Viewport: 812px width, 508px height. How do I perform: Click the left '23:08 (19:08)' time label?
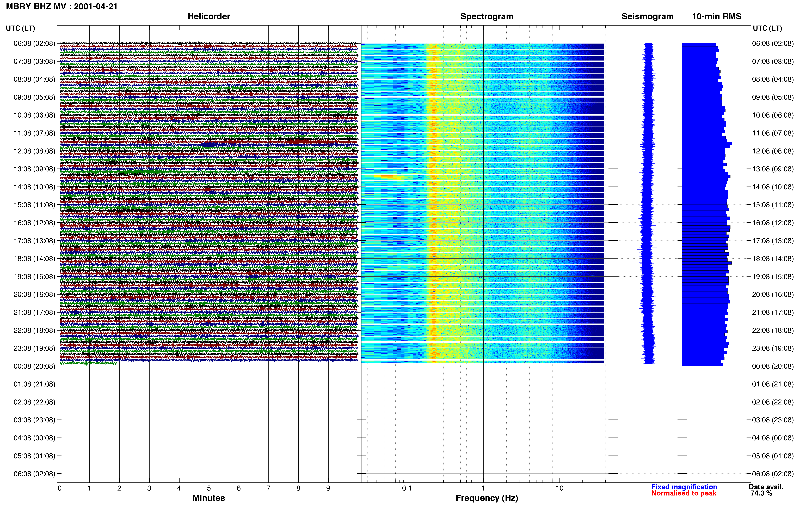pos(34,348)
